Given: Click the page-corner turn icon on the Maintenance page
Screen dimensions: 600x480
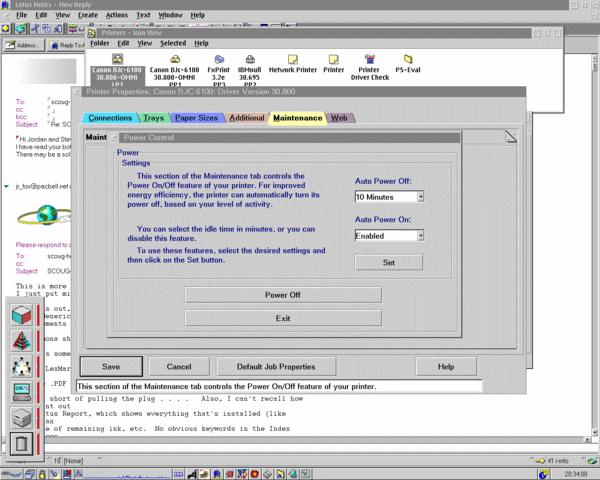Looking at the screenshot, I should click(511, 136).
